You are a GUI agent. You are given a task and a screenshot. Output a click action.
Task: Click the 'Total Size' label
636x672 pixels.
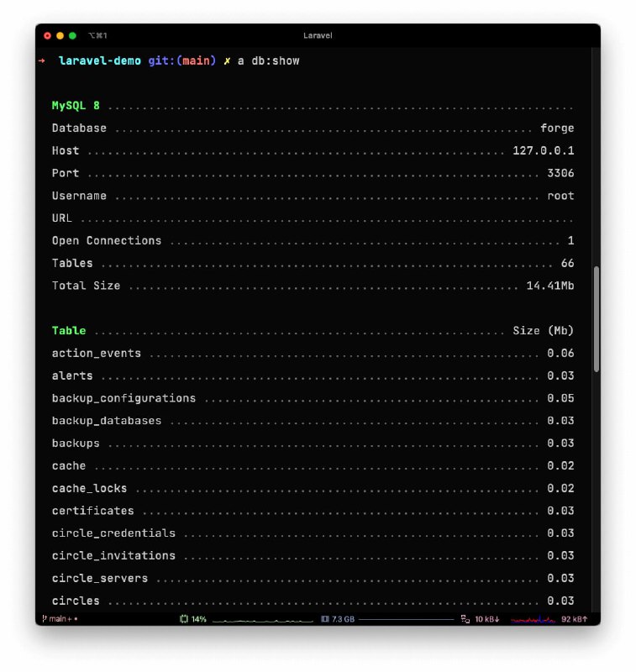[x=87, y=286]
